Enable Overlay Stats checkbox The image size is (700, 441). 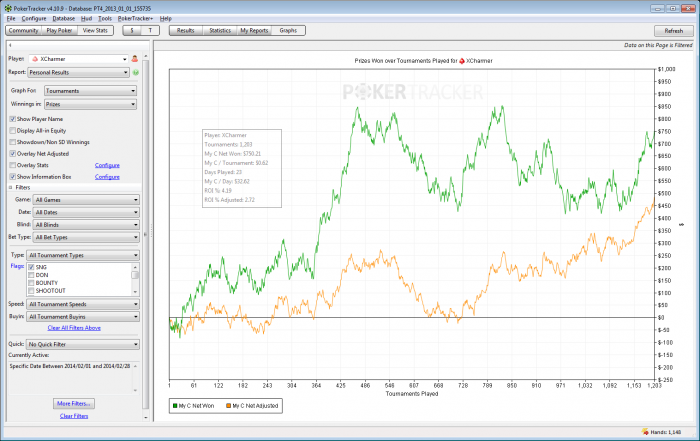coord(12,165)
